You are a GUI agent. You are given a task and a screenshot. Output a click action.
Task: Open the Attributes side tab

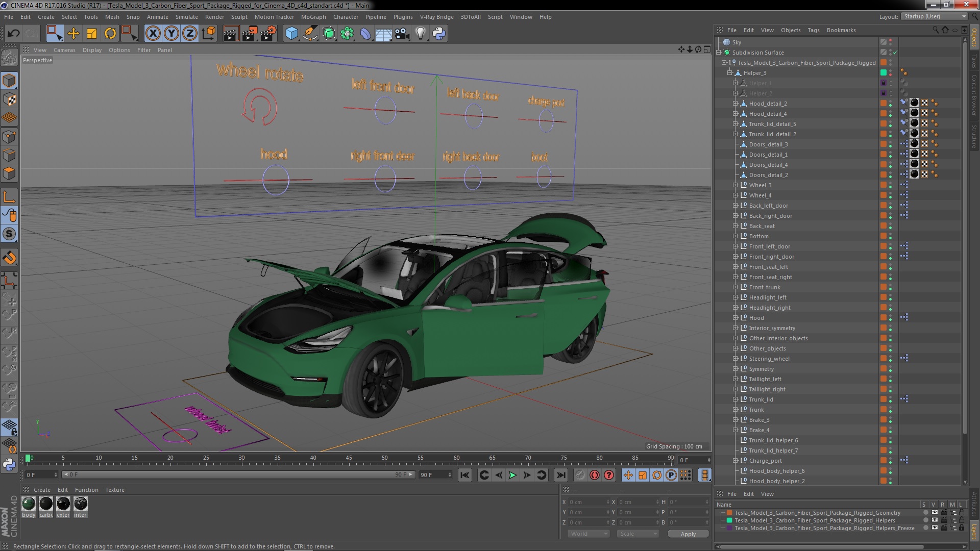click(x=974, y=505)
